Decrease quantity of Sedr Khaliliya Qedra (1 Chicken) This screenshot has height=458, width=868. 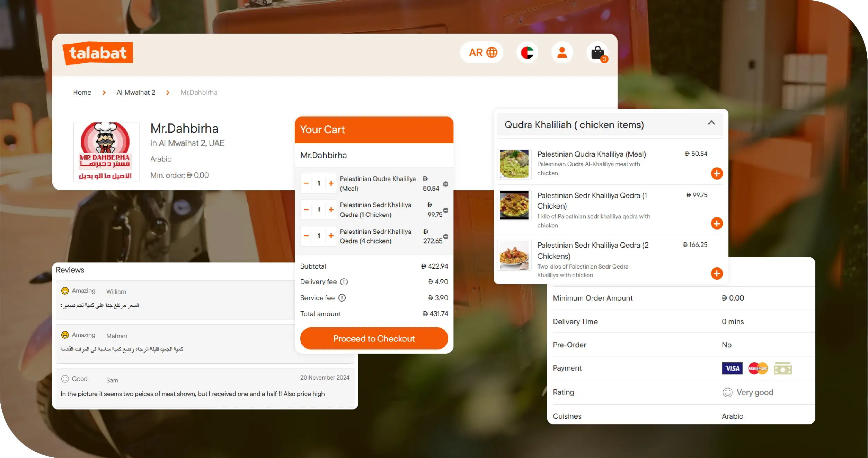306,209
